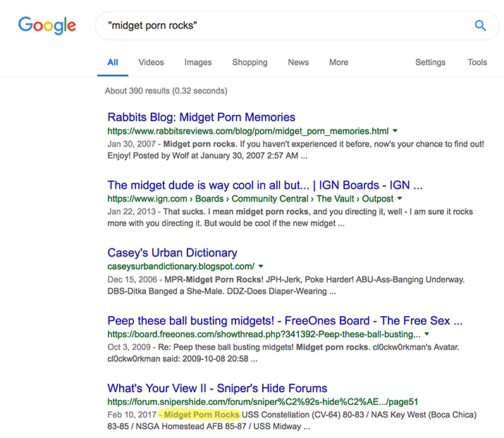Click the board.freeones.com URL text

pos(264,334)
